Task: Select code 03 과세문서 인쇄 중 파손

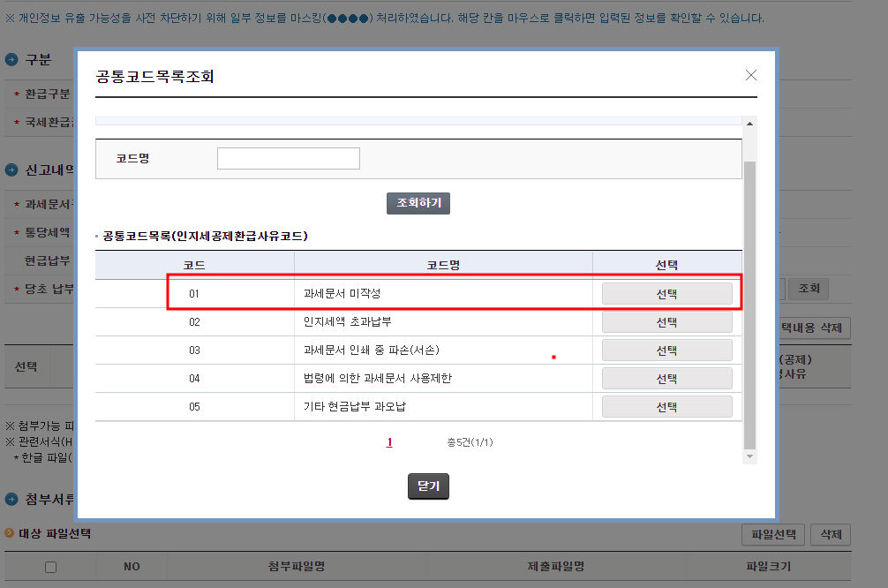Action: coord(666,350)
